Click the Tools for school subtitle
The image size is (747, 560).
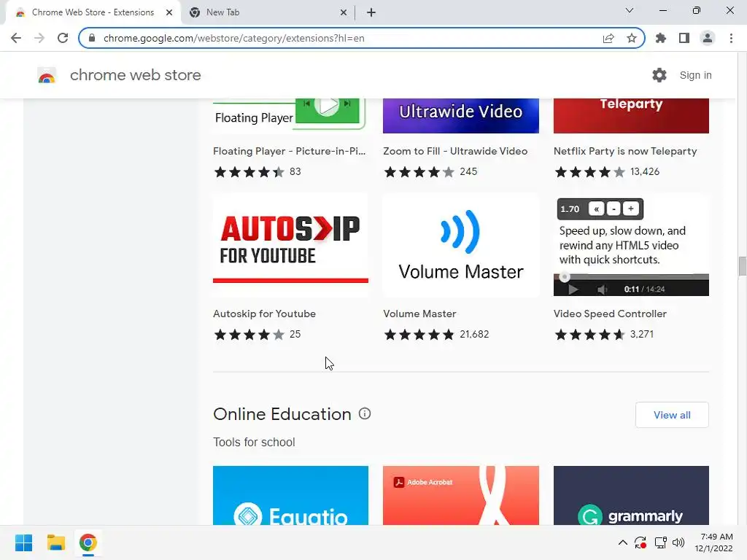tap(254, 442)
